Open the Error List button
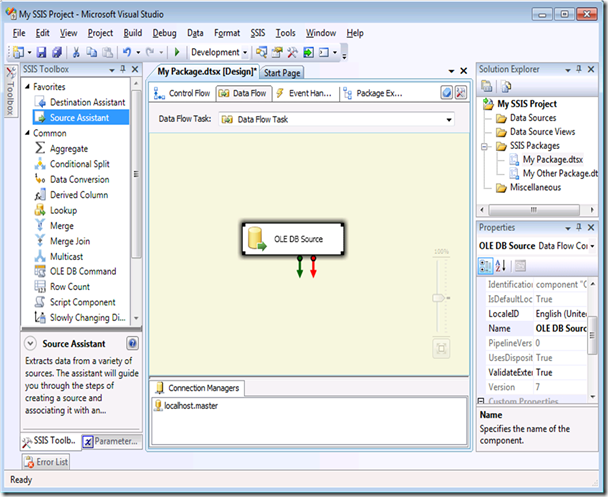This screenshot has width=608, height=497. tap(46, 462)
